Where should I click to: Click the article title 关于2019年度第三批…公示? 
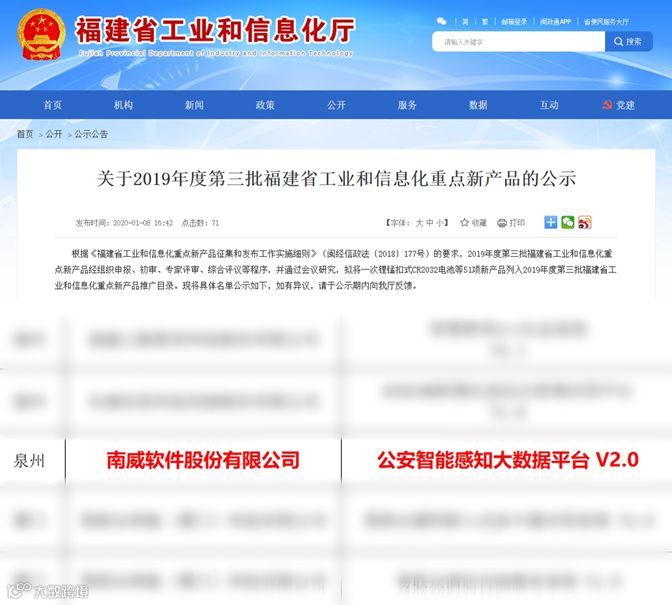tap(336, 179)
